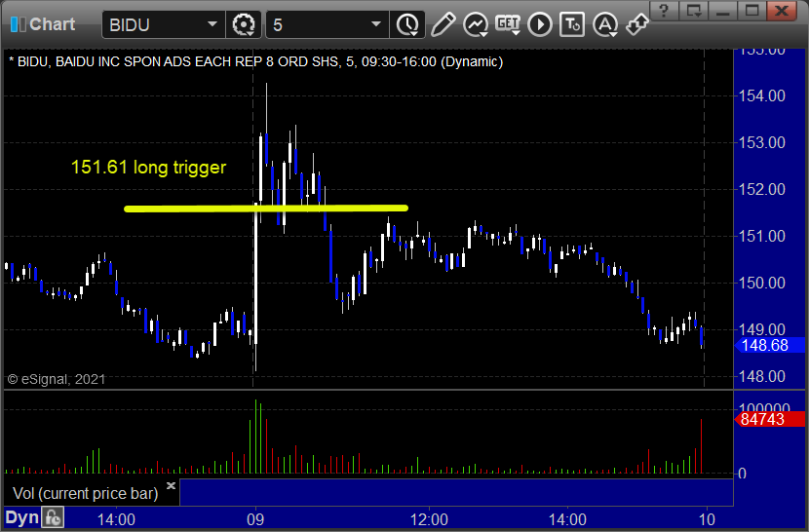This screenshot has width=809, height=532.
Task: Select the pencil drawing tool
Action: coord(443,24)
